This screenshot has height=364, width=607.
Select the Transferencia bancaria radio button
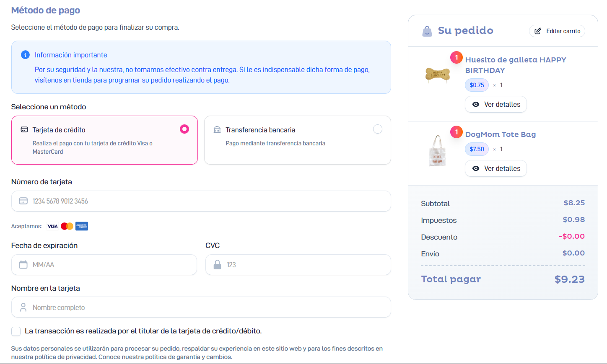click(x=378, y=129)
